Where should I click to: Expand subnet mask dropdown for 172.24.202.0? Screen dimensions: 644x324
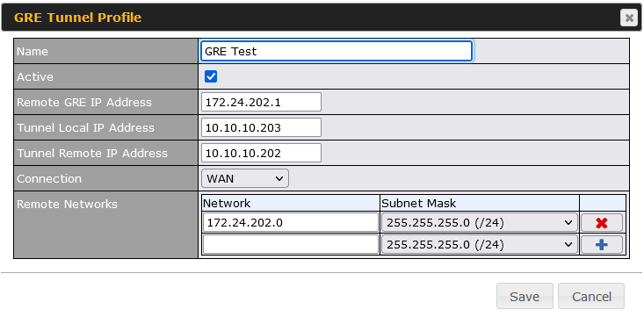pos(480,223)
